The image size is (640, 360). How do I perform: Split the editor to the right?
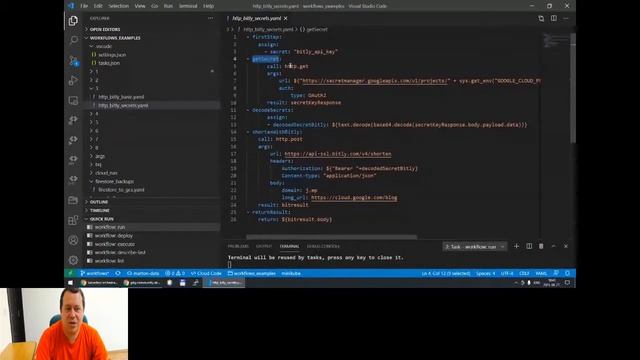click(x=553, y=18)
